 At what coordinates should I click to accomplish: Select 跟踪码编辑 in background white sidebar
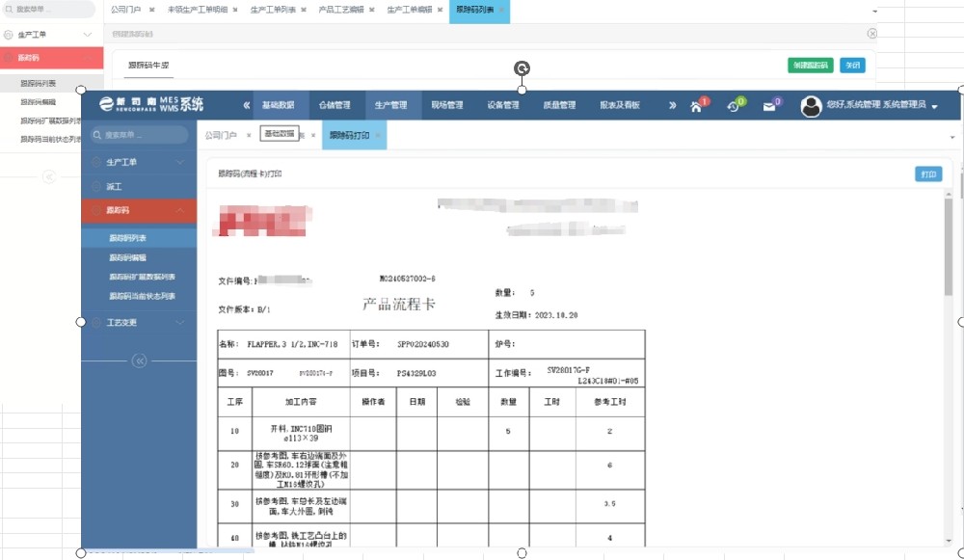pyautogui.click(x=39, y=102)
